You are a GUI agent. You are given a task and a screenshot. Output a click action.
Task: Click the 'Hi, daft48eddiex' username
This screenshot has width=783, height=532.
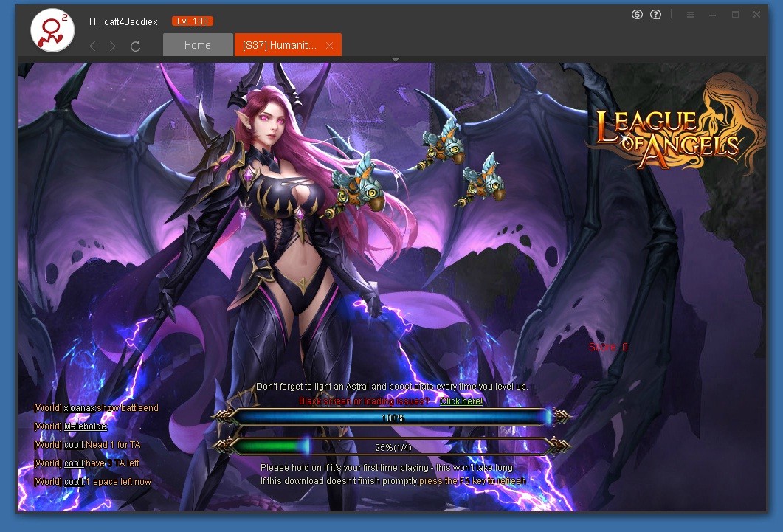click(x=123, y=21)
